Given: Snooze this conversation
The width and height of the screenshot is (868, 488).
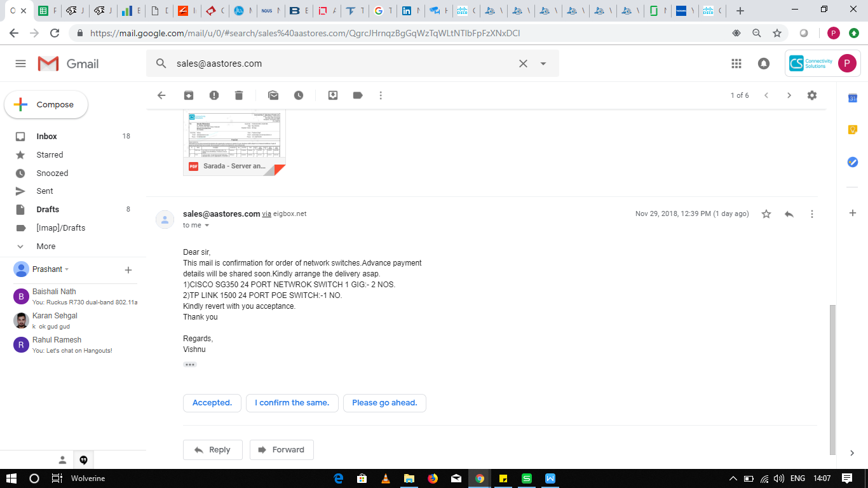Looking at the screenshot, I should [x=299, y=95].
